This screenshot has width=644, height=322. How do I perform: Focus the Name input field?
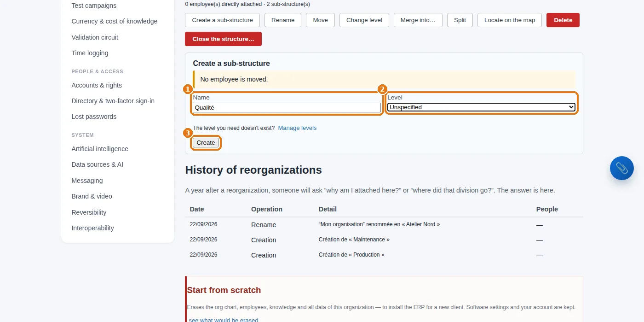pos(287,107)
